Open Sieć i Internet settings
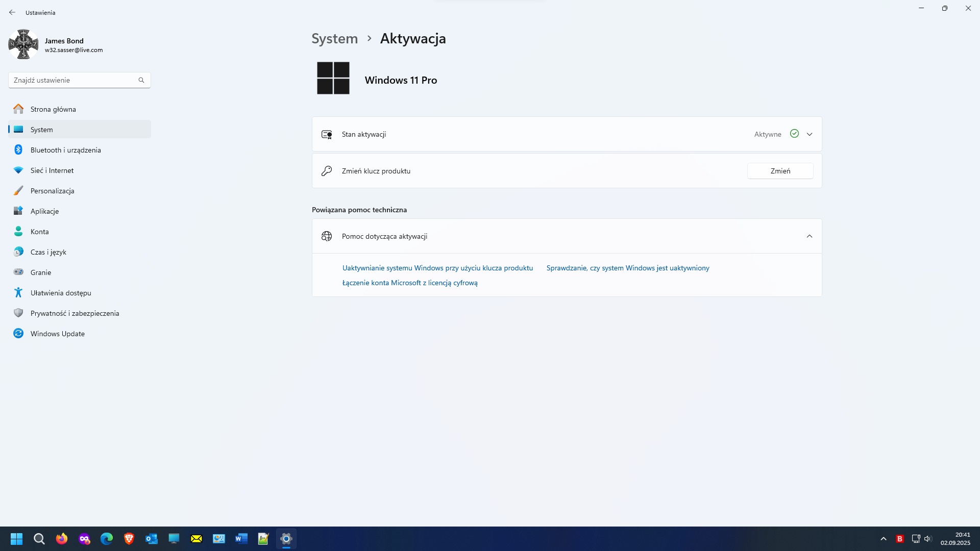The image size is (980, 551). pos(80,170)
